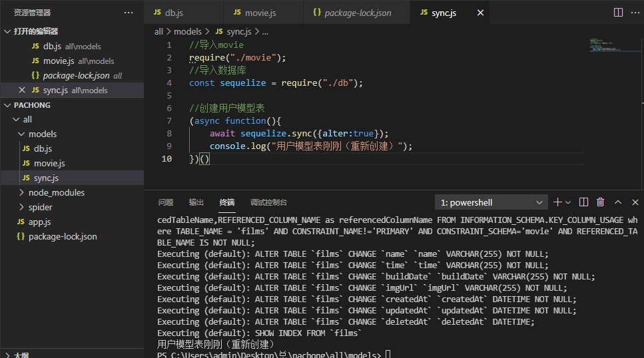The width and height of the screenshot is (644, 358).
Task: Select package-lock.json in open editors list
Action: 72,76
